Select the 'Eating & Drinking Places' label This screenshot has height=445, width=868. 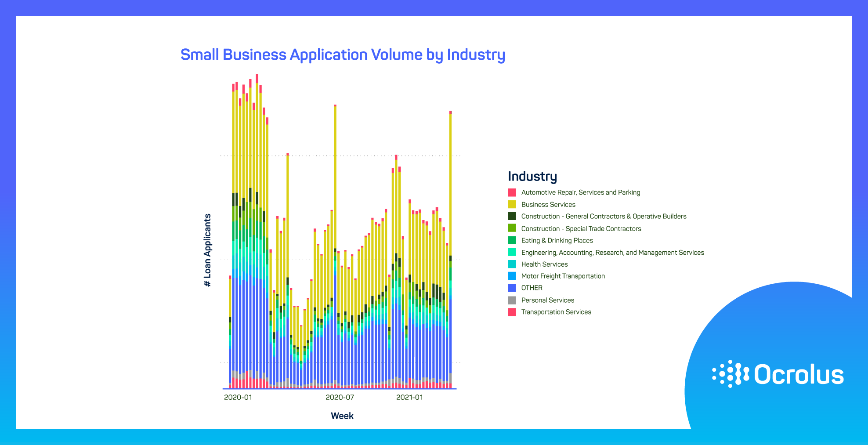click(557, 240)
